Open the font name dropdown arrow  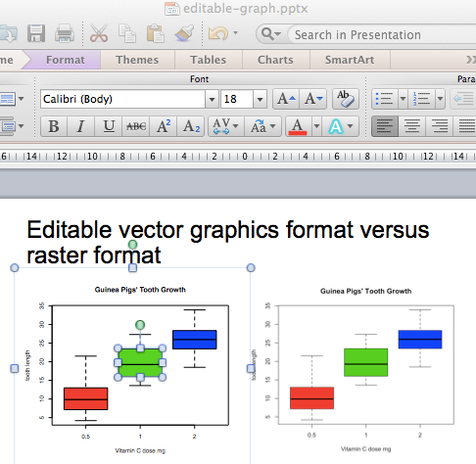(x=212, y=99)
